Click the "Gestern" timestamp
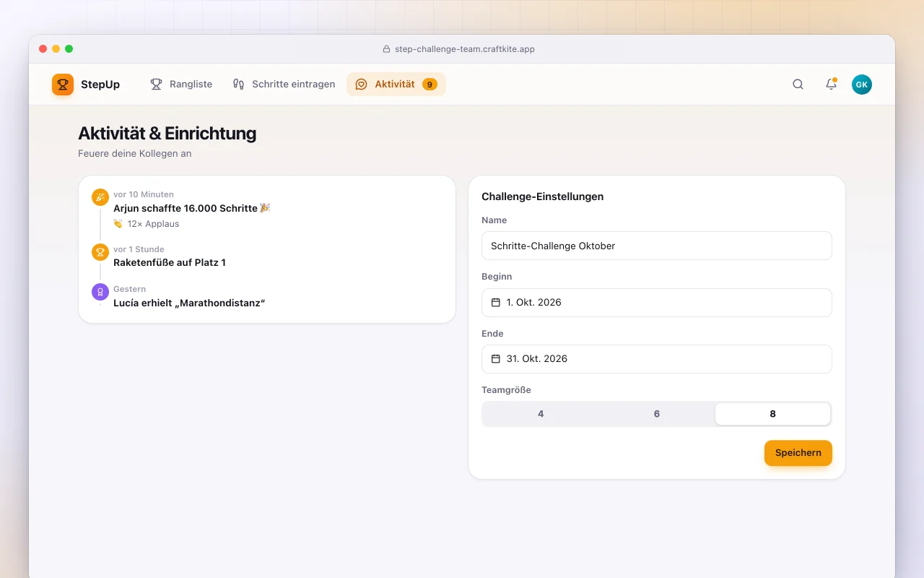Screen dimensions: 924x578 coord(130,289)
